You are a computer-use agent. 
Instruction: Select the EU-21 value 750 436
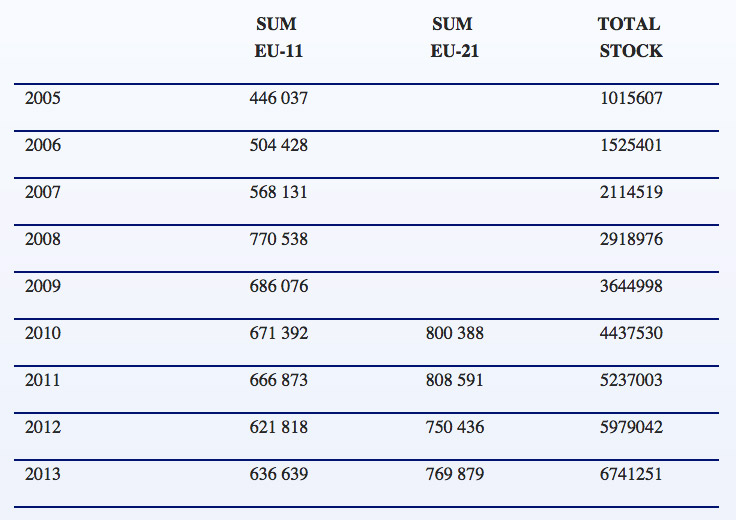coord(454,427)
